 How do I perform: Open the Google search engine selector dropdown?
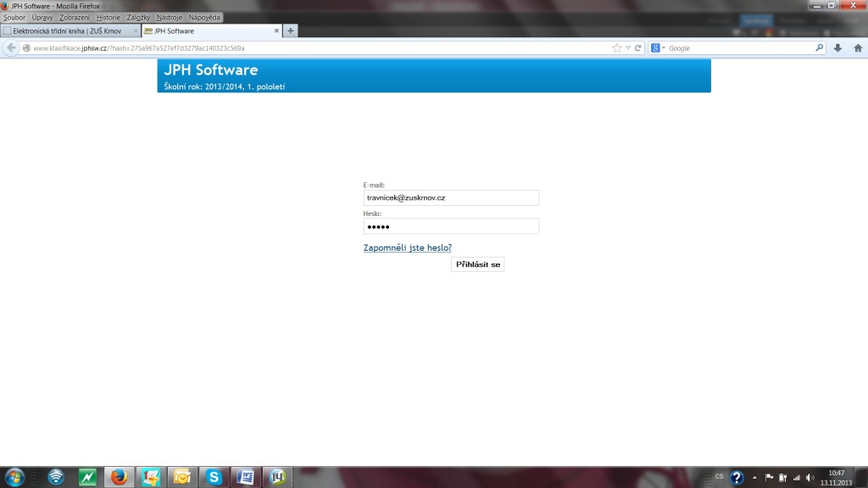coord(658,48)
